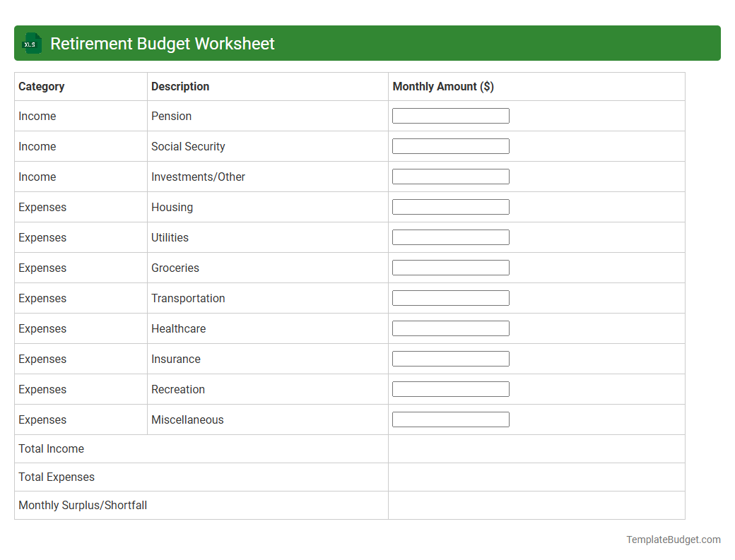Click the Monthly Surplus/Shortfall row
Screen dimensions: 735x560
pos(82,505)
